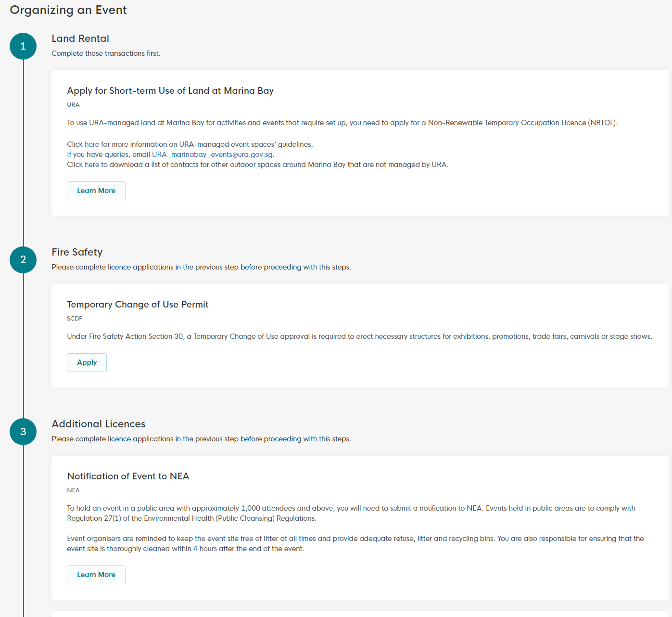Click the 'Land Rental' step heading

(80, 39)
